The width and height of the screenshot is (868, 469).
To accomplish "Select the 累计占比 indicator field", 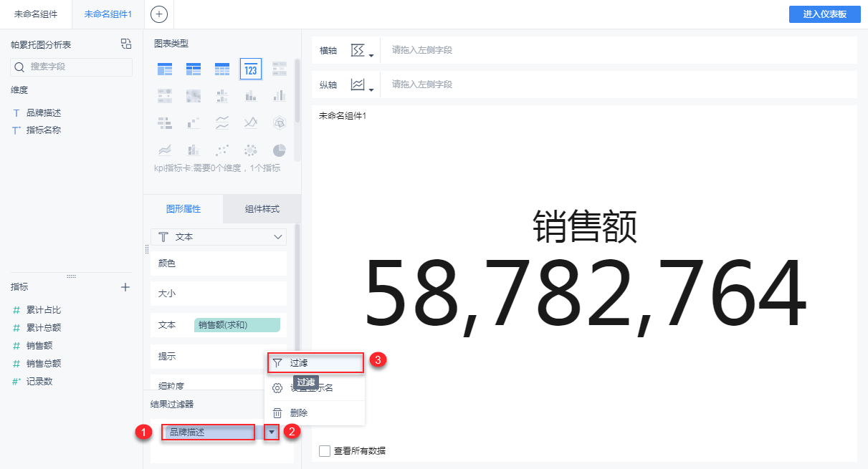I will coord(44,310).
